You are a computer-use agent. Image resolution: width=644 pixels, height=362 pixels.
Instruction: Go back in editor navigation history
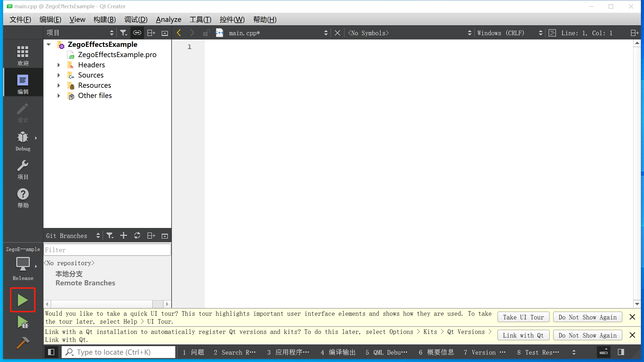179,33
